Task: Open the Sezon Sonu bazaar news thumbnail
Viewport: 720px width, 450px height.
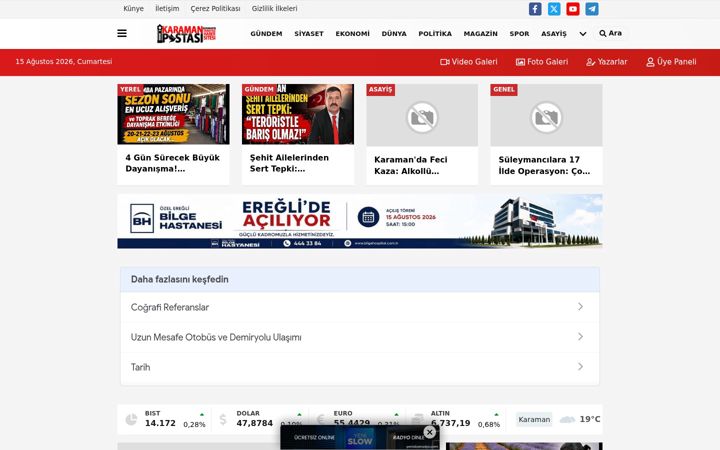Action: (173, 114)
